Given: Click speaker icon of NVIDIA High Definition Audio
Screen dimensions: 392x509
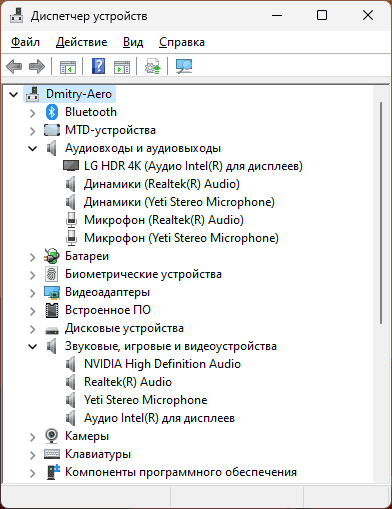Looking at the screenshot, I should 70,364.
